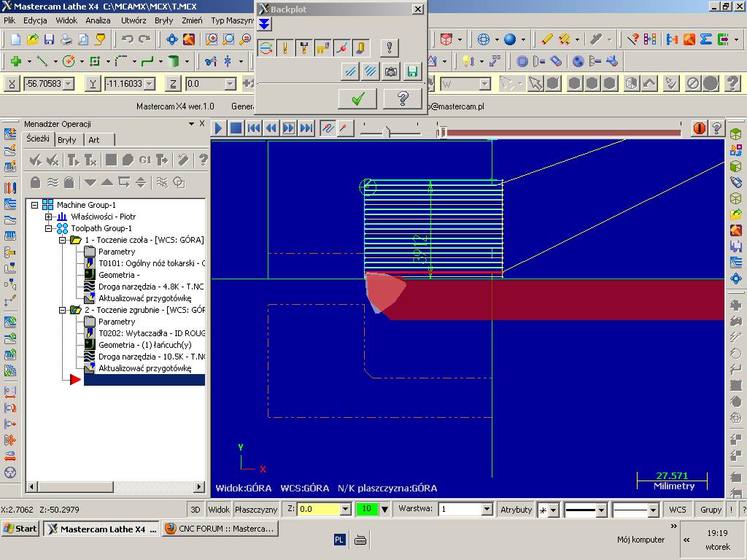This screenshot has height=560, width=747.
Task: Click the green system color swatch showing 10
Action: click(366, 509)
